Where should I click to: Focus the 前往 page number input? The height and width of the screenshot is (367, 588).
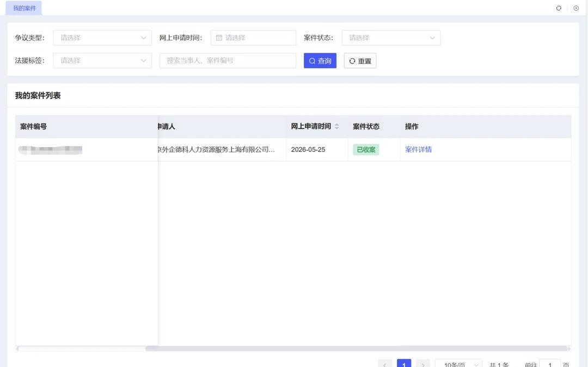tap(550, 364)
